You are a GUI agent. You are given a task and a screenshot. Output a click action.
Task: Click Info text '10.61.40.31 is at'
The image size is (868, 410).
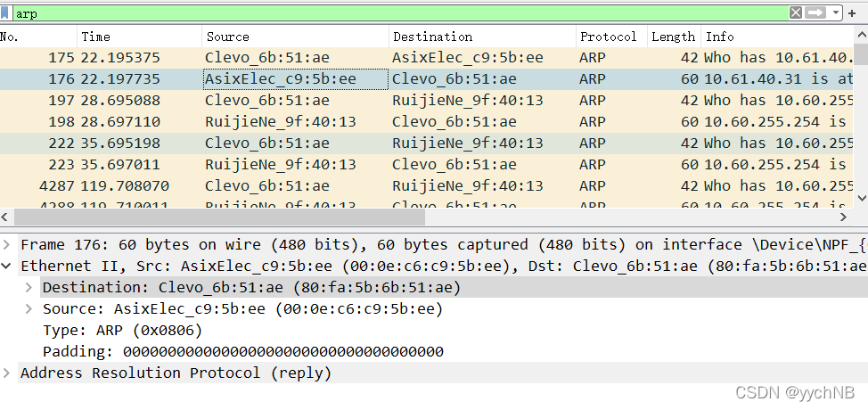pyautogui.click(x=778, y=79)
